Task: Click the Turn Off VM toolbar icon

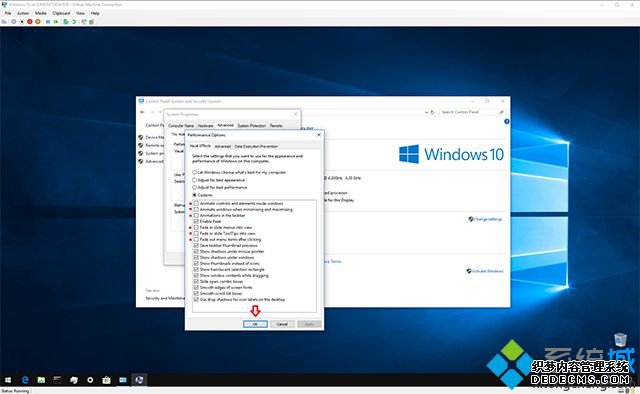Action: coord(22,22)
